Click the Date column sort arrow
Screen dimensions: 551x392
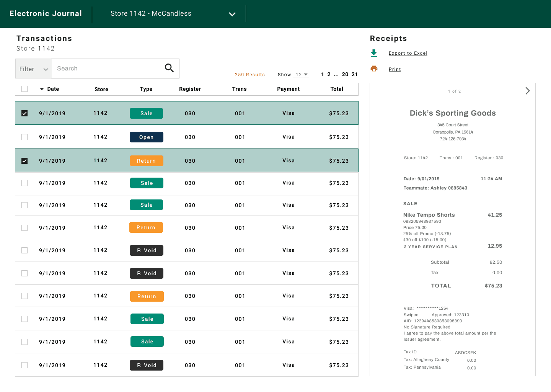point(42,89)
